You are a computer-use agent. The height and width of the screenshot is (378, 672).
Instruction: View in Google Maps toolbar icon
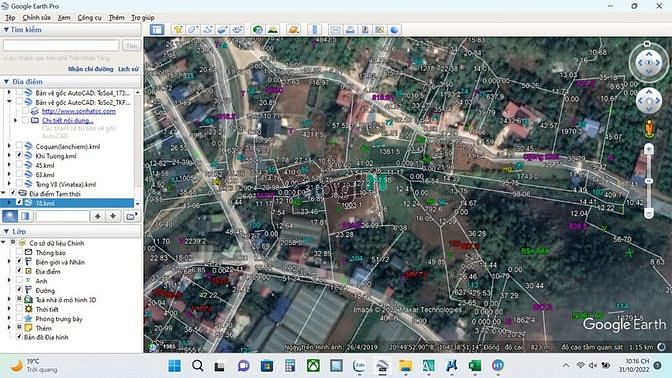[379, 30]
